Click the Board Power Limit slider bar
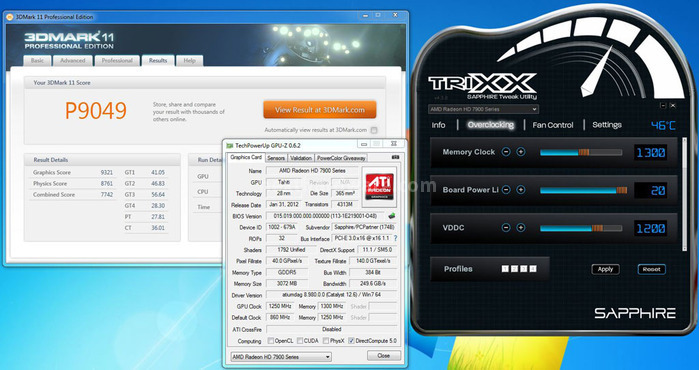Viewport: 699px width, 370px height. point(584,190)
